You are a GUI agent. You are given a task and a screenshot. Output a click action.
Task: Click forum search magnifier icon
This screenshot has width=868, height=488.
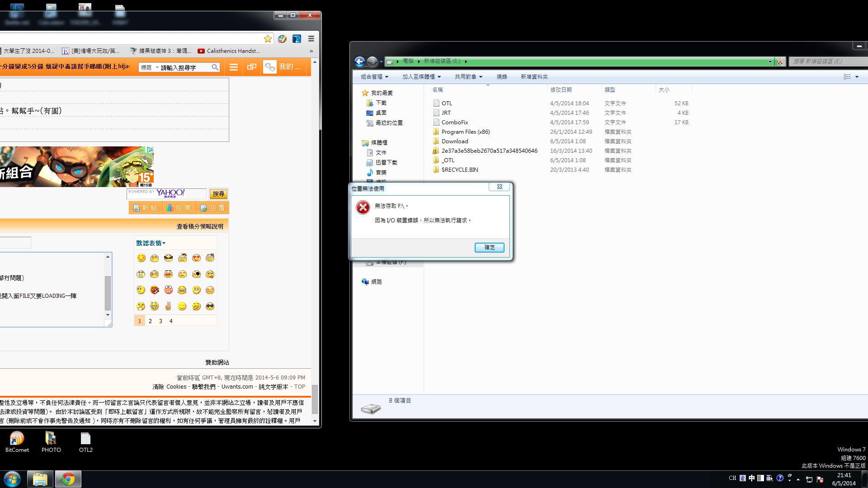pos(215,68)
